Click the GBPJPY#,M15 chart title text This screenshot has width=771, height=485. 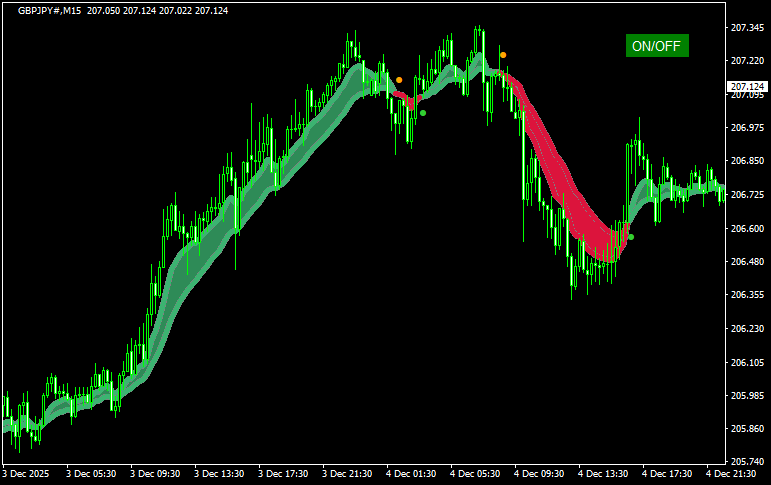(50, 9)
